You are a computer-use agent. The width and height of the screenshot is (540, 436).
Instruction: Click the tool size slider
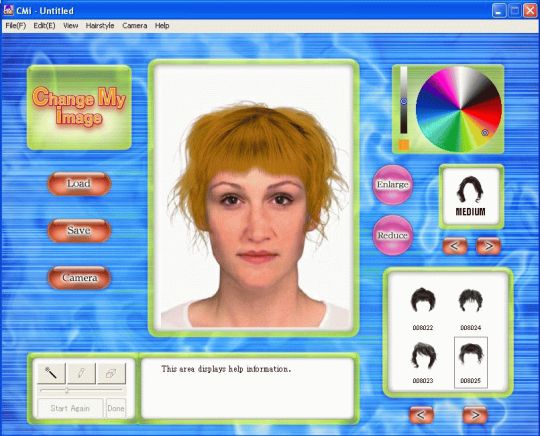click(x=81, y=390)
